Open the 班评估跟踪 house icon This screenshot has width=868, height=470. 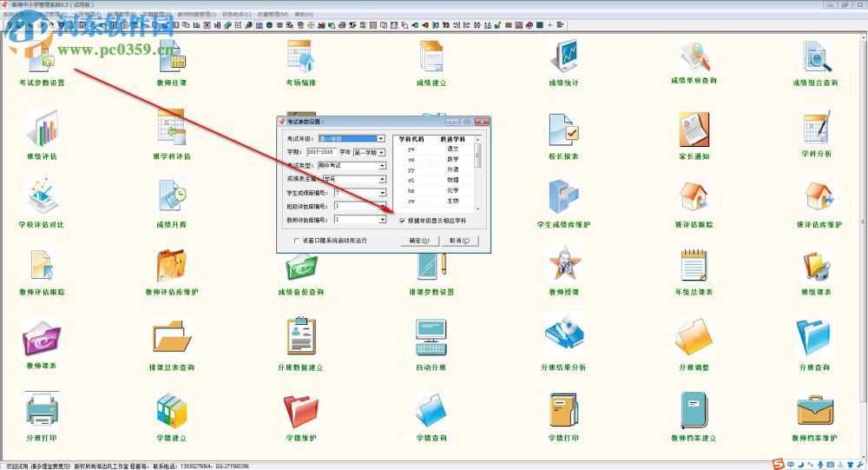pyautogui.click(x=694, y=196)
